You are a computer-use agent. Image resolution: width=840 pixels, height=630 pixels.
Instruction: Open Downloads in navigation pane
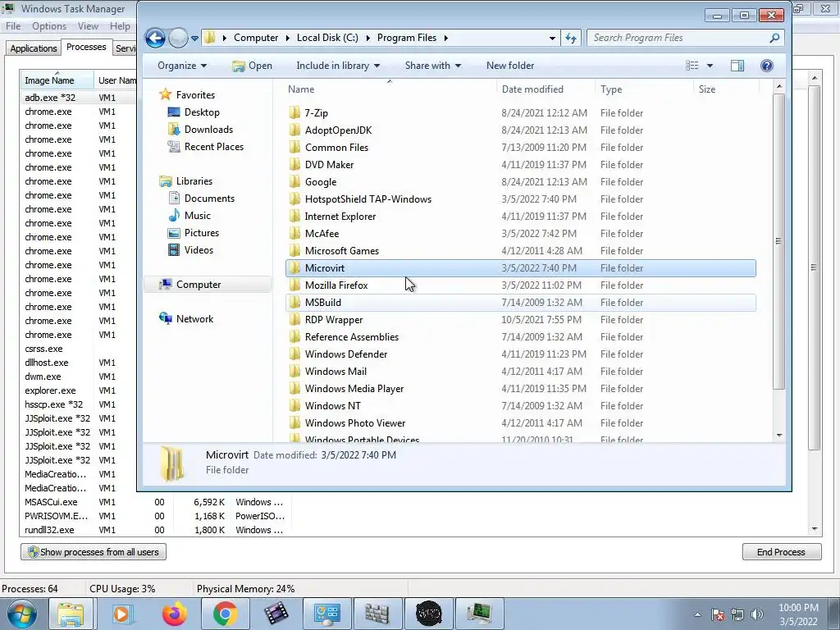[x=208, y=129]
